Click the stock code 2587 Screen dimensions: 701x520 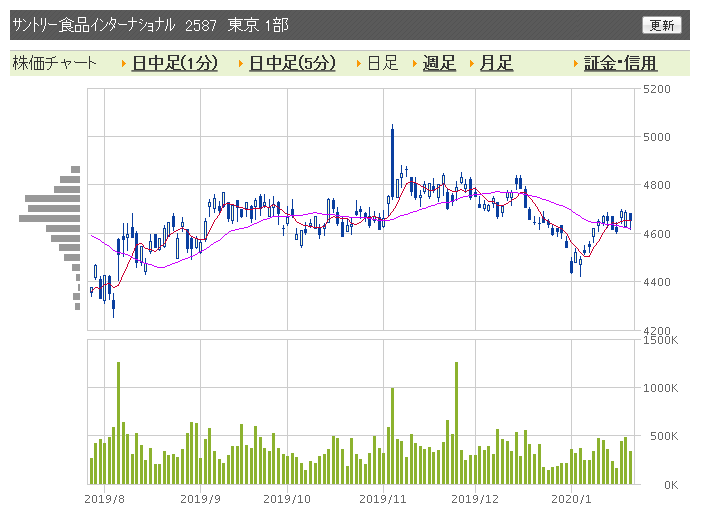201,25
